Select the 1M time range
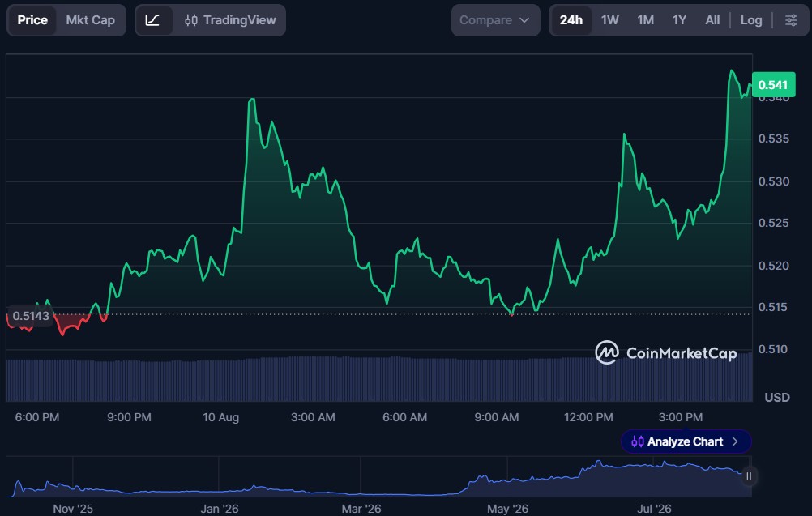Viewport: 812px width, 516px height. tap(645, 20)
